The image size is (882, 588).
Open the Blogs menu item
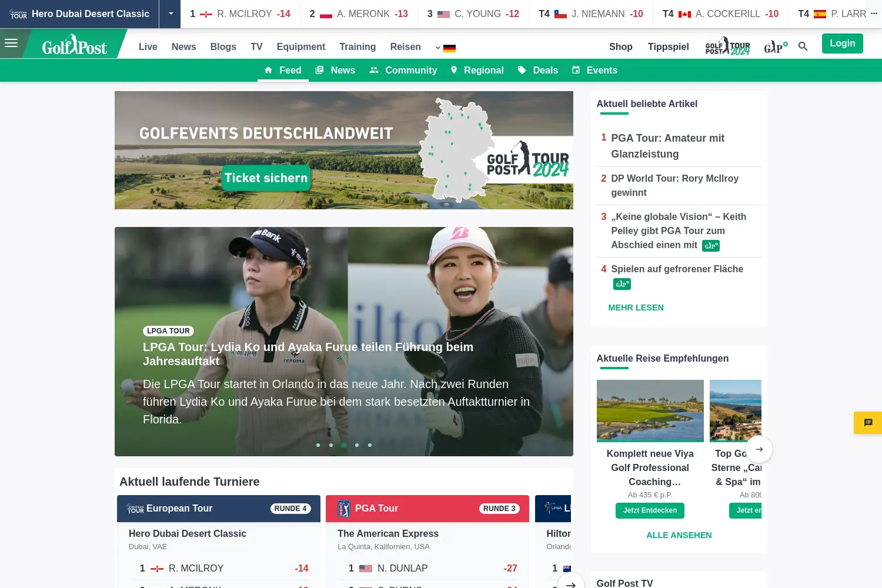pyautogui.click(x=223, y=46)
